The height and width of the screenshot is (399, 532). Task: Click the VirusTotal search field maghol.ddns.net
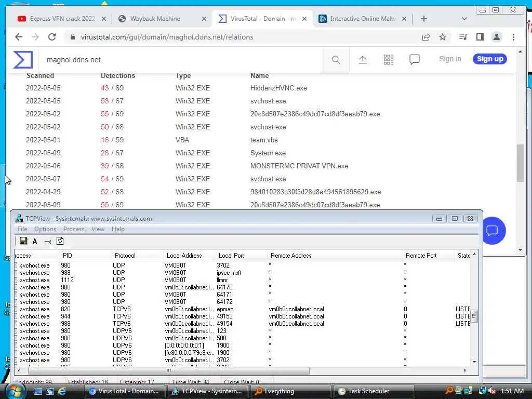point(180,60)
